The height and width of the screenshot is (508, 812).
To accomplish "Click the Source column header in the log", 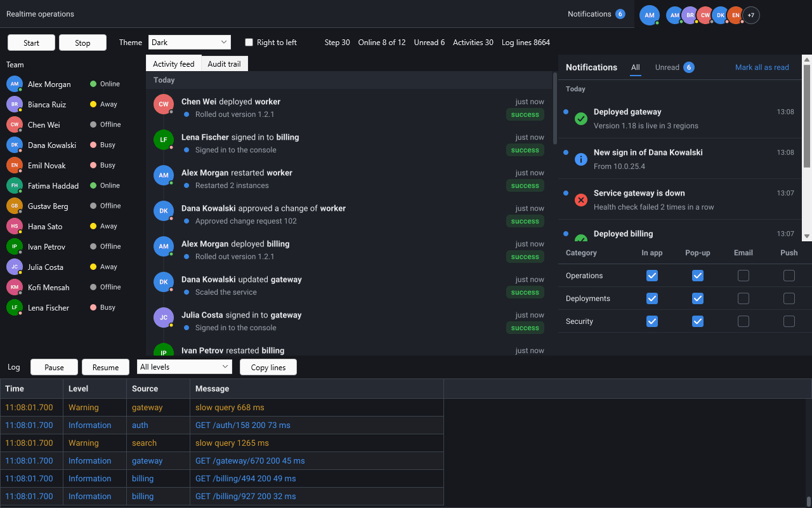I will click(x=159, y=389).
